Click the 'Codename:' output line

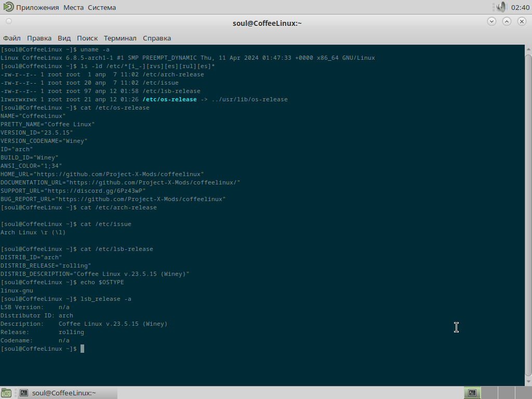click(x=35, y=341)
